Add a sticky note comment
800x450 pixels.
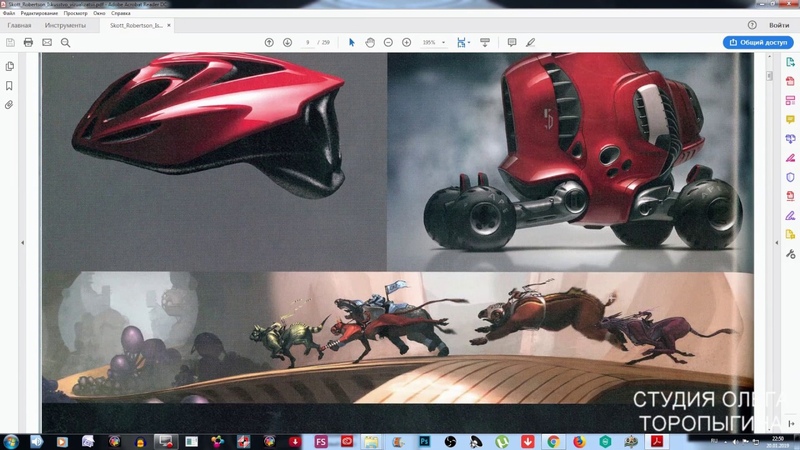coord(512,43)
